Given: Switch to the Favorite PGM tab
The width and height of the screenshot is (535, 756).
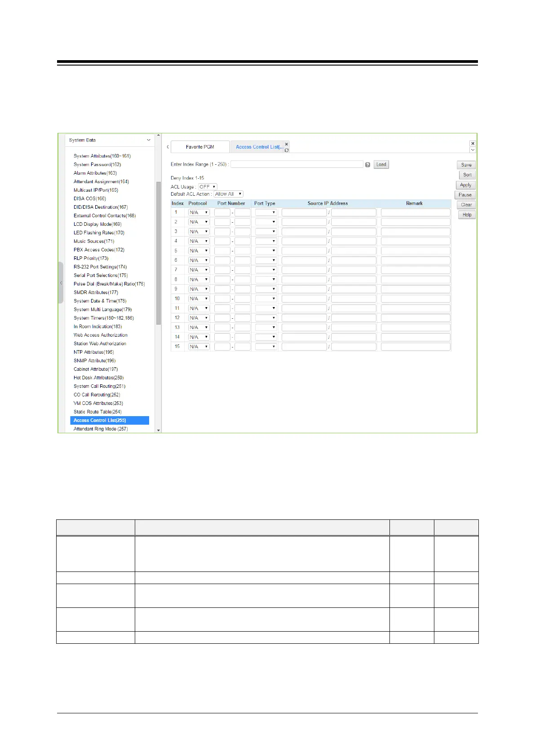Looking at the screenshot, I should pyautogui.click(x=200, y=147).
